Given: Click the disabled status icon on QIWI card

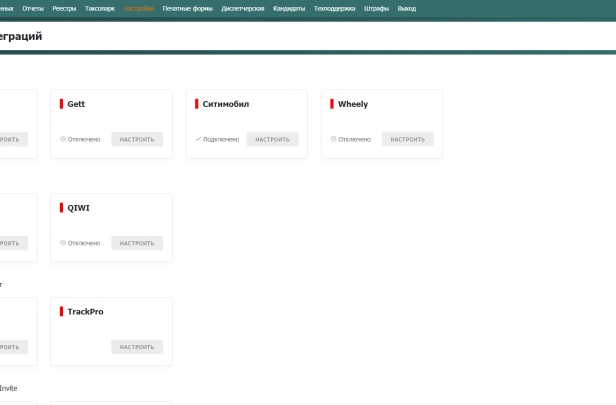Looking at the screenshot, I should [63, 243].
